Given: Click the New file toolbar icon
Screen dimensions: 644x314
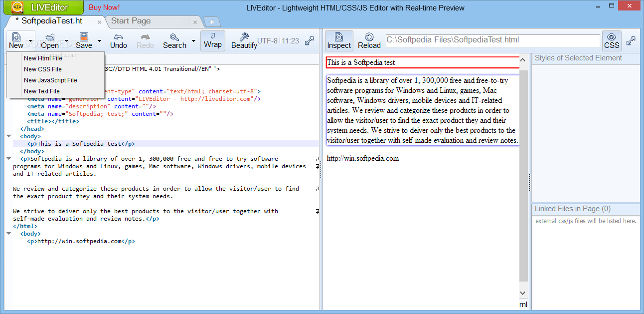Looking at the screenshot, I should 16,37.
